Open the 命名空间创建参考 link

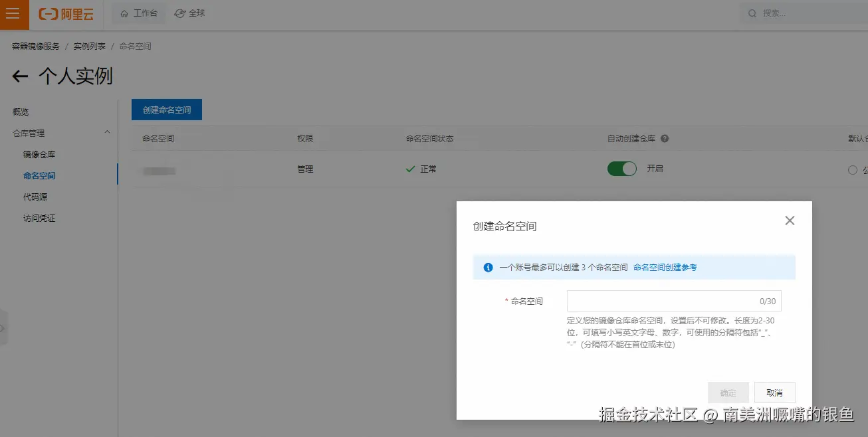(665, 268)
